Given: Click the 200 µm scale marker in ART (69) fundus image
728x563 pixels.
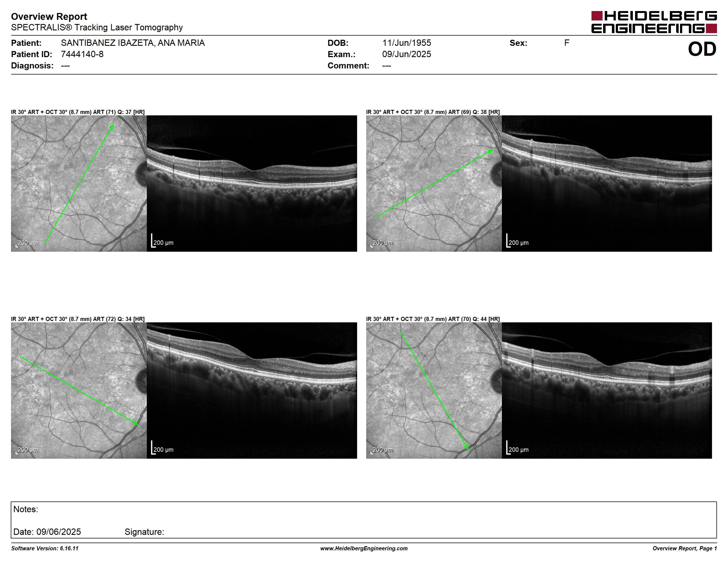Looking at the screenshot, I should point(382,243).
